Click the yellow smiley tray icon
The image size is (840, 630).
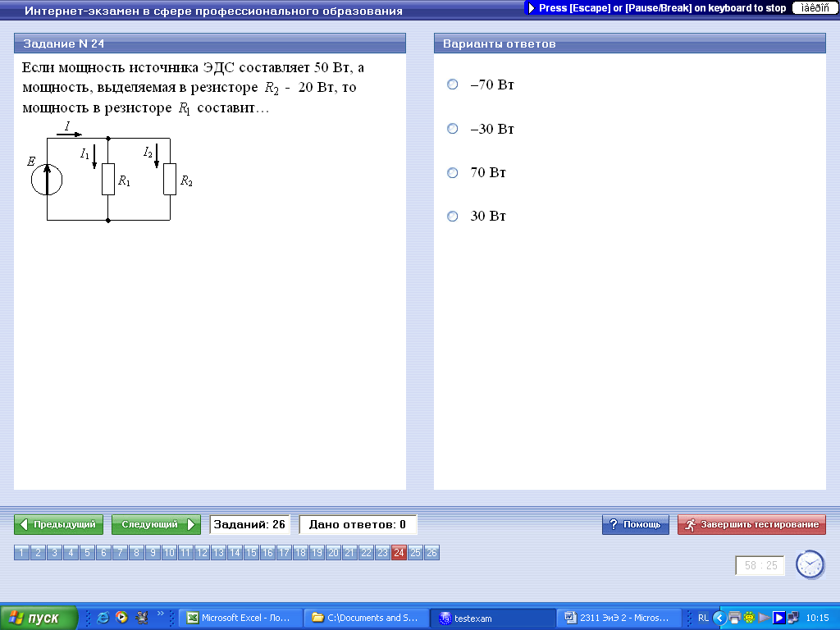(749, 619)
